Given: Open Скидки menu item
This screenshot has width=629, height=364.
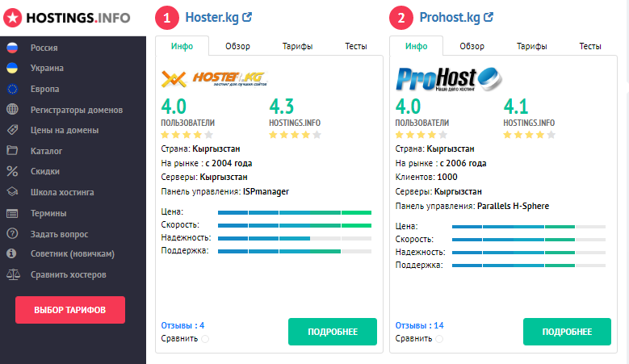Looking at the screenshot, I should 45,171.
